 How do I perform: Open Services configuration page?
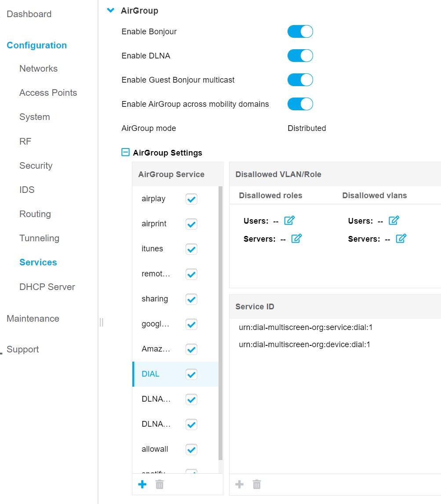38,262
